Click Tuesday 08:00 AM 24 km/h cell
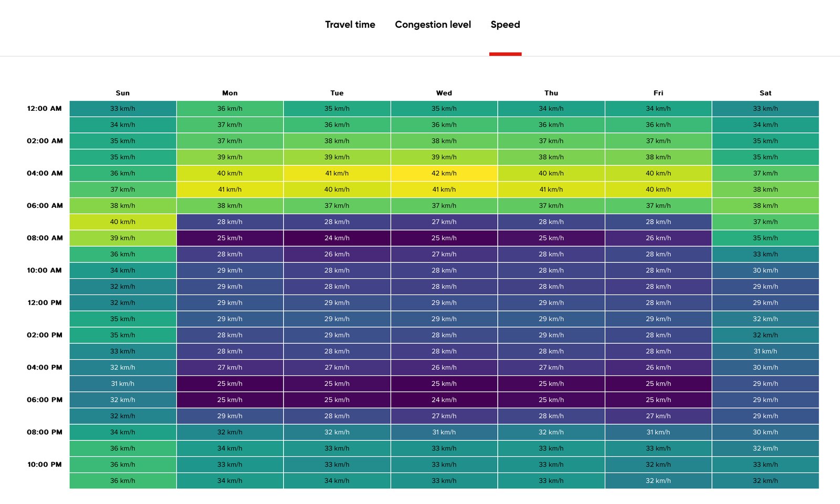Image resolution: width=840 pixels, height=504 pixels. tap(337, 238)
